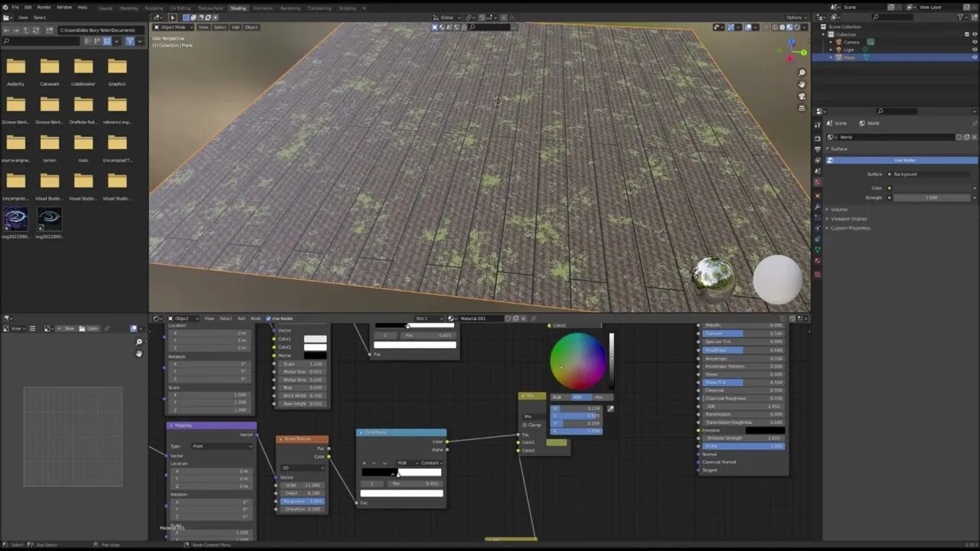Viewport: 980px width, 551px height.
Task: Toggle the camera view gizmo
Action: coord(802,96)
